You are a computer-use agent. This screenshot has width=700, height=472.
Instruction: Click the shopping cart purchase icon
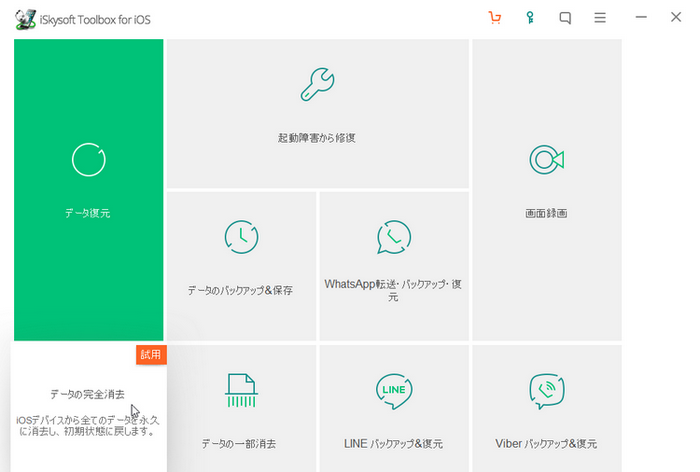(x=495, y=18)
